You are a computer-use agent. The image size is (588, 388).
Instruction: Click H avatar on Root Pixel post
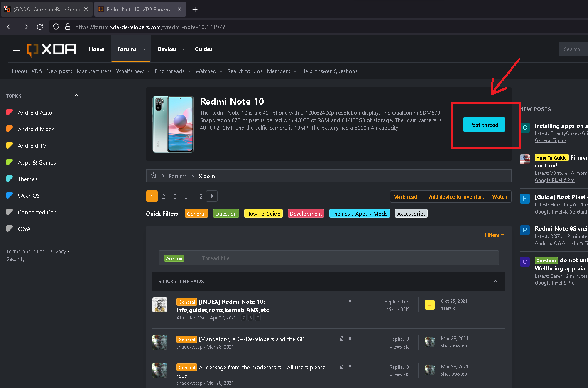(525, 199)
